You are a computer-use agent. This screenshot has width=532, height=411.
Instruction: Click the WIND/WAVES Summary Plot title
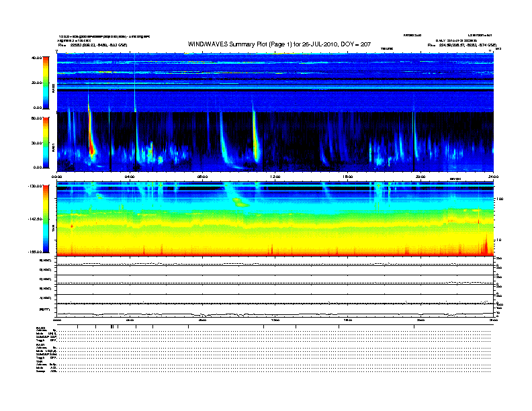coord(279,44)
